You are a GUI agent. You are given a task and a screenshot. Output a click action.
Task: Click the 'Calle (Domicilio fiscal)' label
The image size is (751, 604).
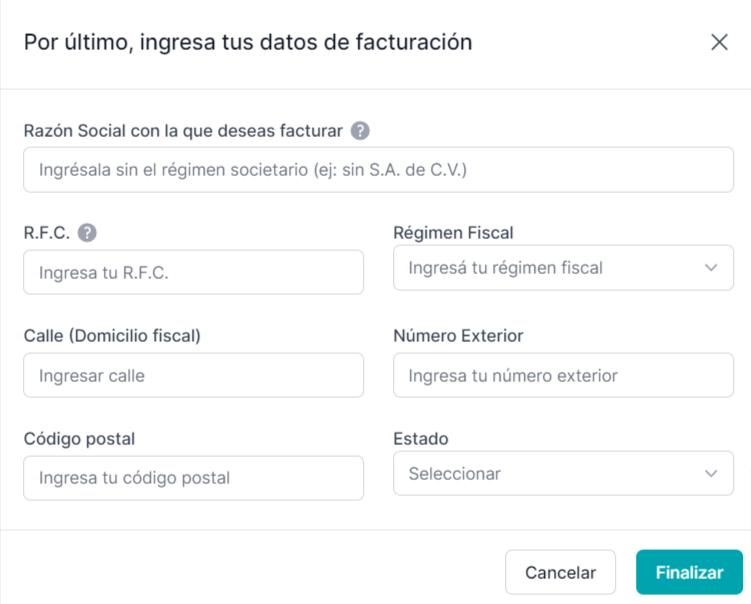[112, 336]
